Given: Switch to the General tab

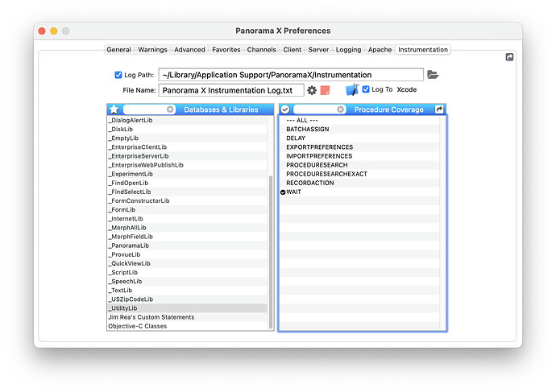Looking at the screenshot, I should click(x=118, y=50).
